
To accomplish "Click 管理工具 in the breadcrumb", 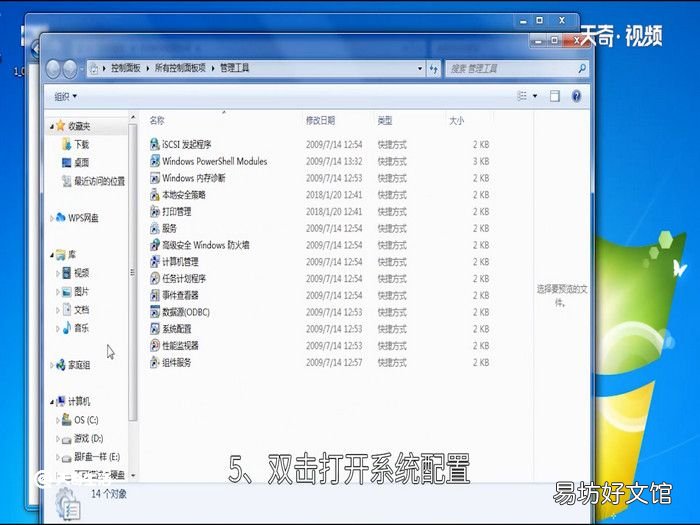I will point(234,68).
